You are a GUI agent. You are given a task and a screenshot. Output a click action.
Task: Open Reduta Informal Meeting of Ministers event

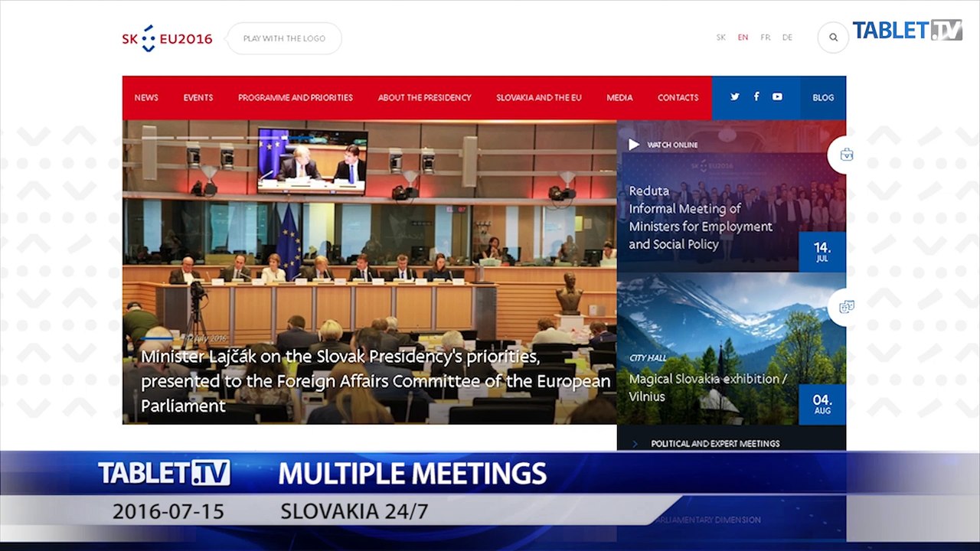701,217
